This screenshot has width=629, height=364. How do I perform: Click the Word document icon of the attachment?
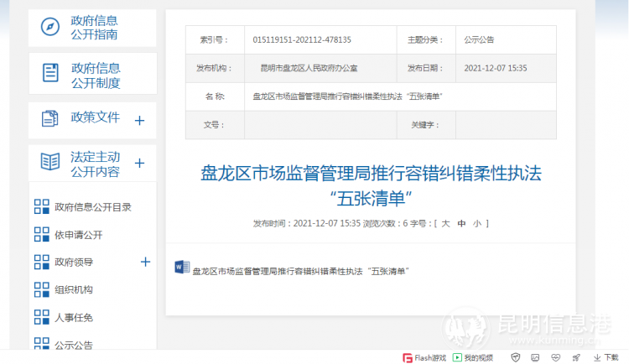pyautogui.click(x=181, y=268)
